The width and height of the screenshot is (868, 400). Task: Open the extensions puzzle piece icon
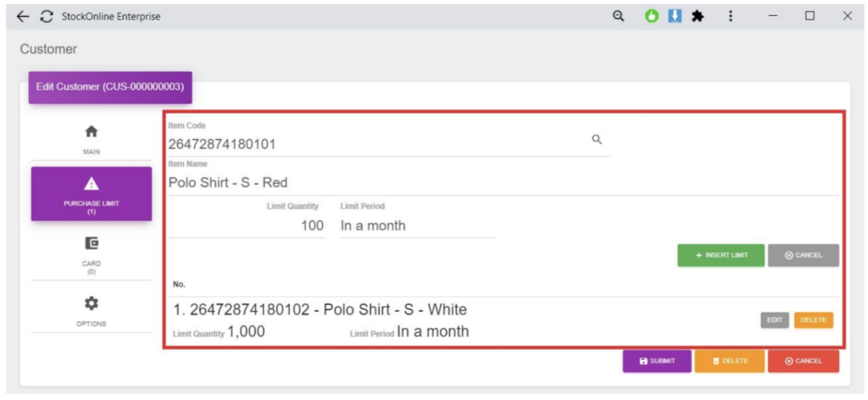pyautogui.click(x=698, y=16)
